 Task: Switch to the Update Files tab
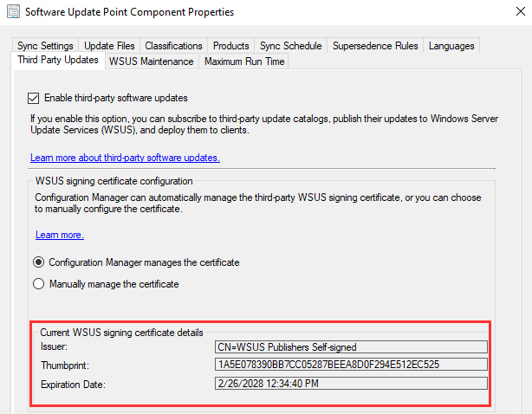109,46
